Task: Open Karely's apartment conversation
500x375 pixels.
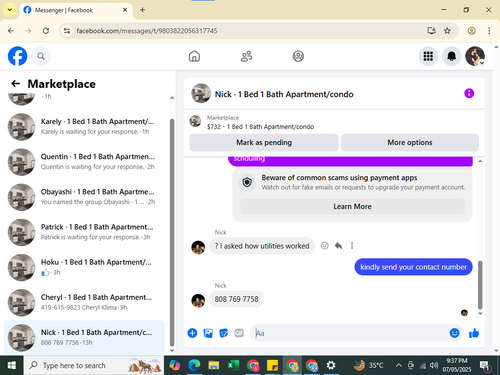Action: click(x=84, y=127)
